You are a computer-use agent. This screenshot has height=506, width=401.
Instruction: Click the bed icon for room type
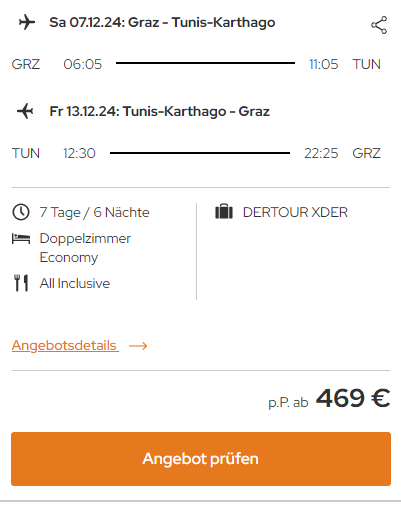point(21,239)
